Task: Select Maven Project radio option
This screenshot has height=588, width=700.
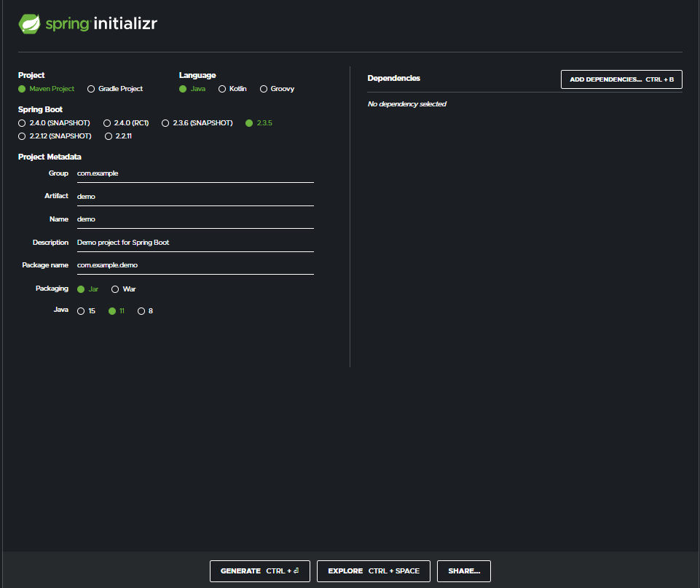Action: click(x=46, y=89)
